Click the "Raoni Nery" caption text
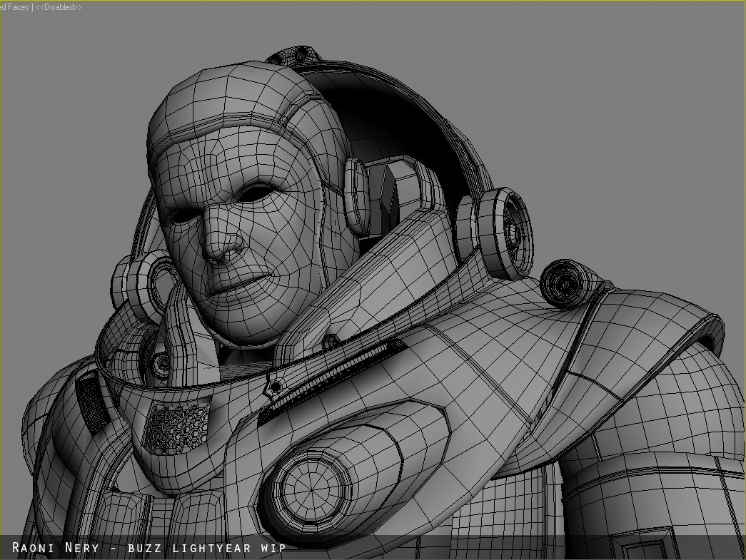This screenshot has width=746, height=560. (x=55, y=548)
